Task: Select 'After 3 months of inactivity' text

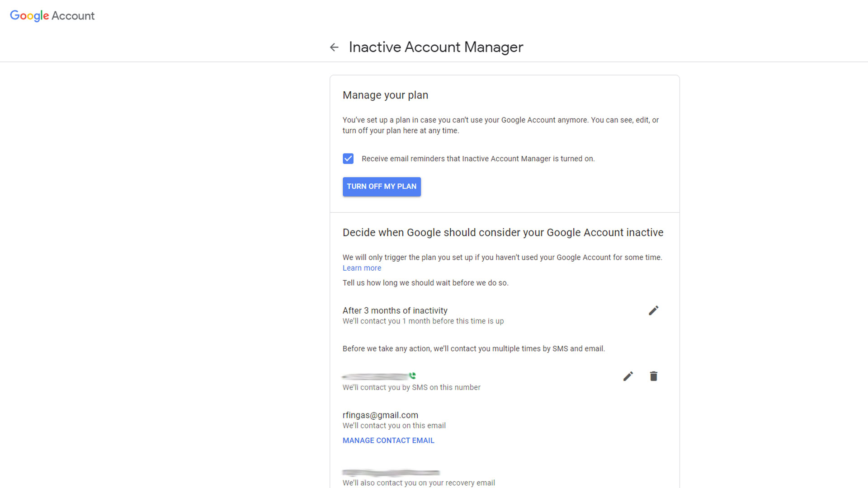Action: 395,310
